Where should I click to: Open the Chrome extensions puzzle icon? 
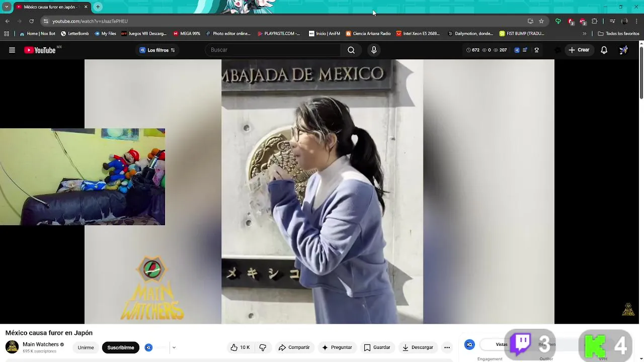[595, 21]
